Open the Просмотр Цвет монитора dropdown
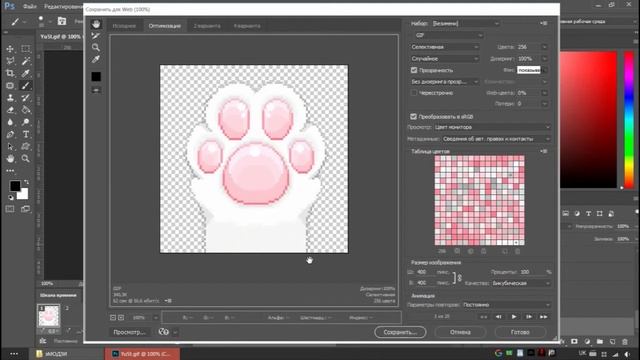 (493, 127)
